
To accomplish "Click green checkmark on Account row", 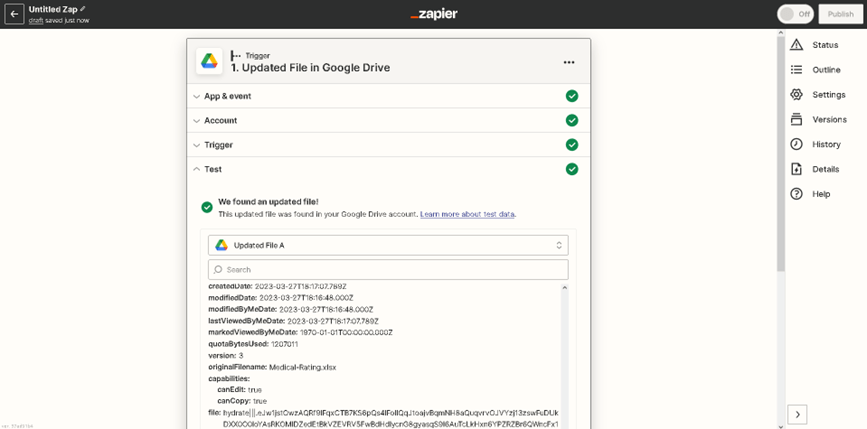I will (572, 121).
